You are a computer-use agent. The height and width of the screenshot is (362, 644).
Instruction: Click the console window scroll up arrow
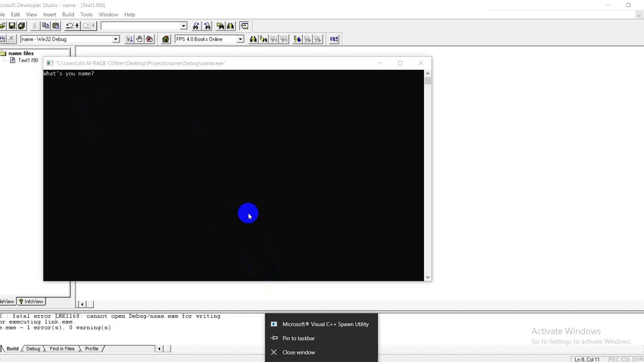[x=428, y=73]
